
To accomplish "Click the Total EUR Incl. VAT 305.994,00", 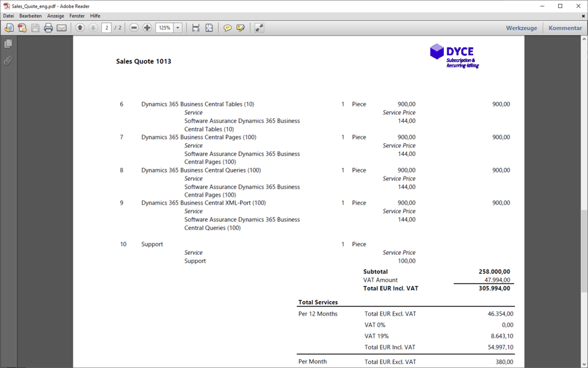I will tap(494, 289).
